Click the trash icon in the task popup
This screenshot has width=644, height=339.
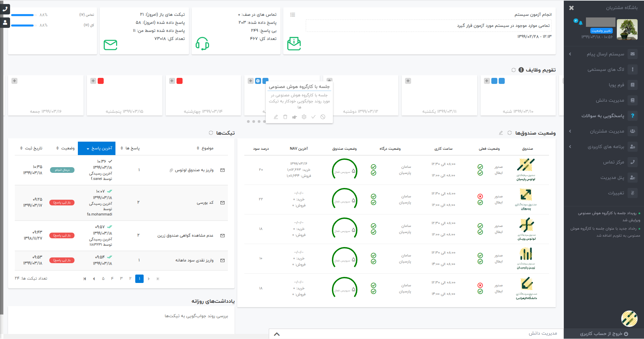pos(285,117)
